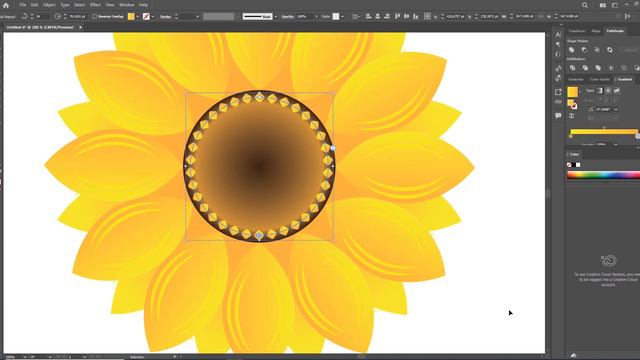The image size is (640, 360).
Task: Click the Y position value field
Action: click(490, 17)
